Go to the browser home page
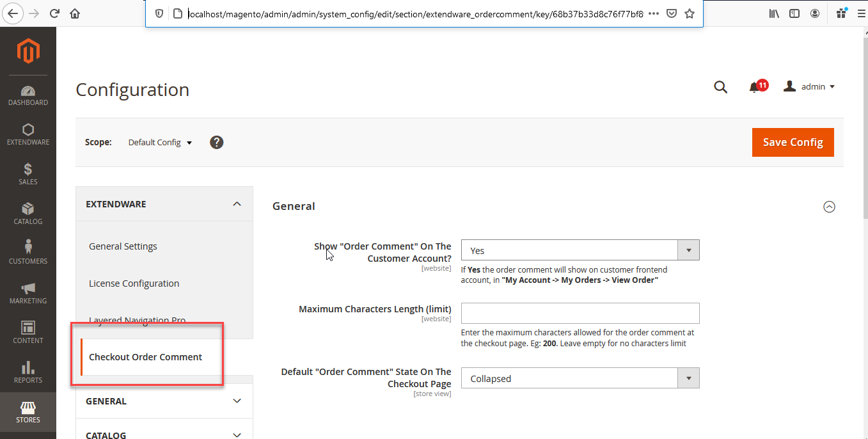 pyautogui.click(x=75, y=13)
